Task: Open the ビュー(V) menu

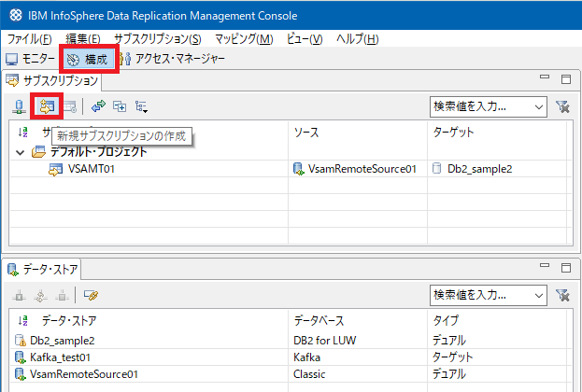Action: point(305,39)
